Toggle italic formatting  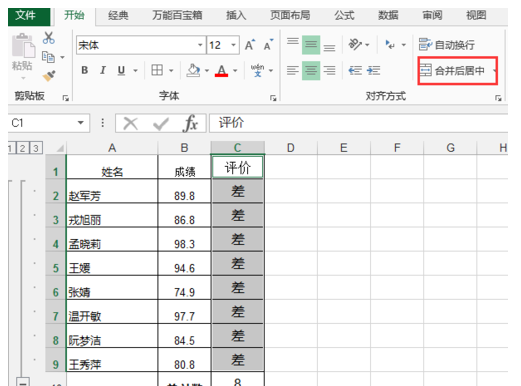click(x=103, y=70)
